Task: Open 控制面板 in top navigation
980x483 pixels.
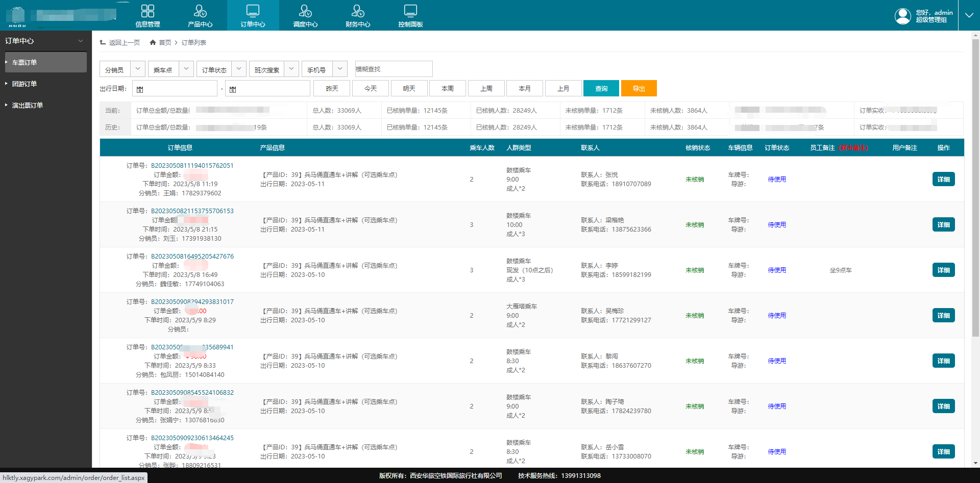Action: 410,15
